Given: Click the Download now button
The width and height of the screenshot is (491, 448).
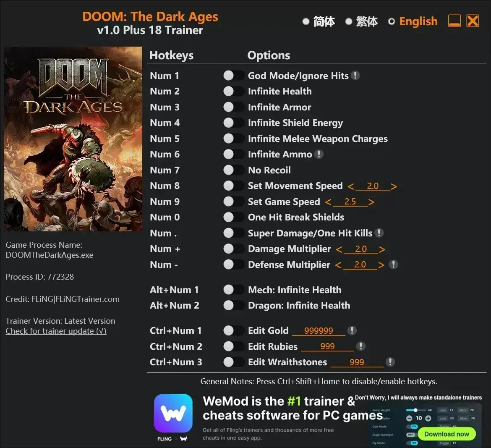Looking at the screenshot, I should pyautogui.click(x=447, y=434).
